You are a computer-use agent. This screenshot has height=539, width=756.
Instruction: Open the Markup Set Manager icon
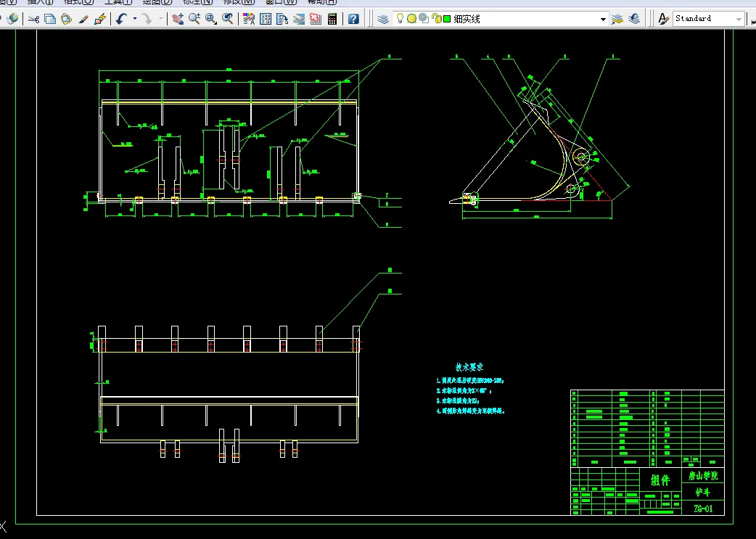pyautogui.click(x=316, y=19)
